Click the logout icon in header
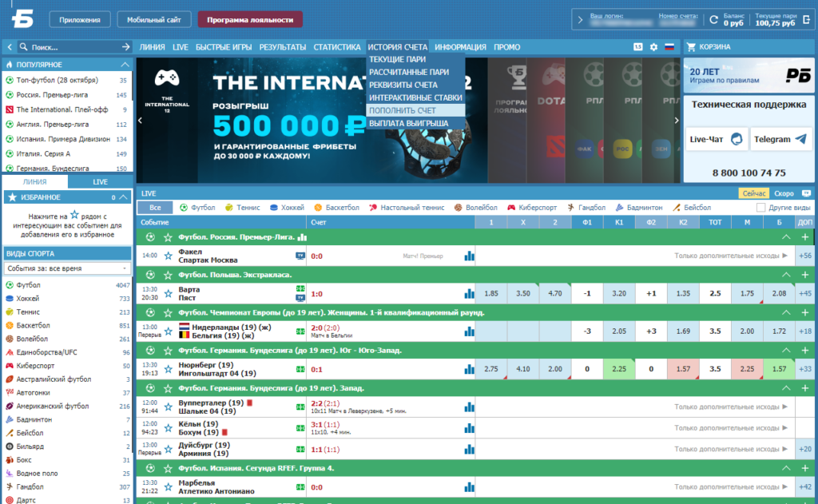The width and height of the screenshot is (818, 504). coord(807,20)
